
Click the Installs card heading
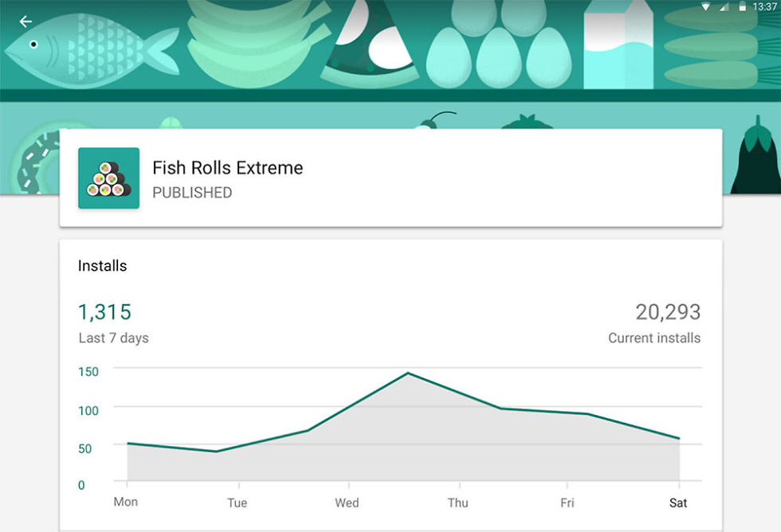point(102,266)
